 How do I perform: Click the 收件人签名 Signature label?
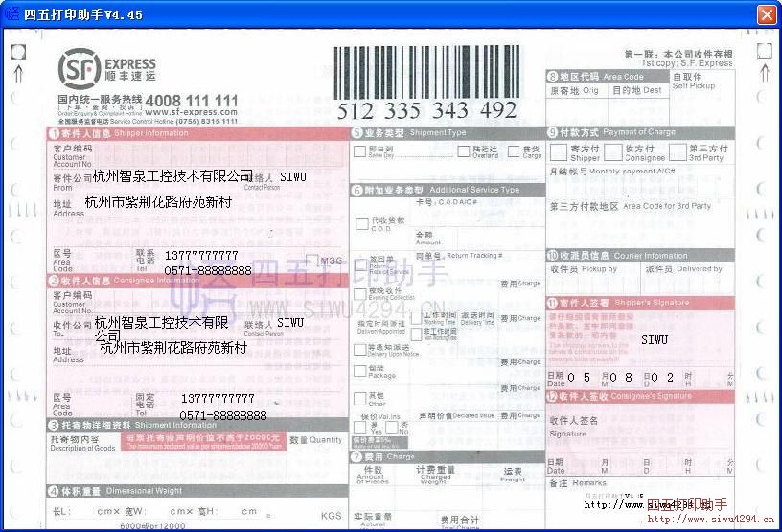click(x=573, y=426)
